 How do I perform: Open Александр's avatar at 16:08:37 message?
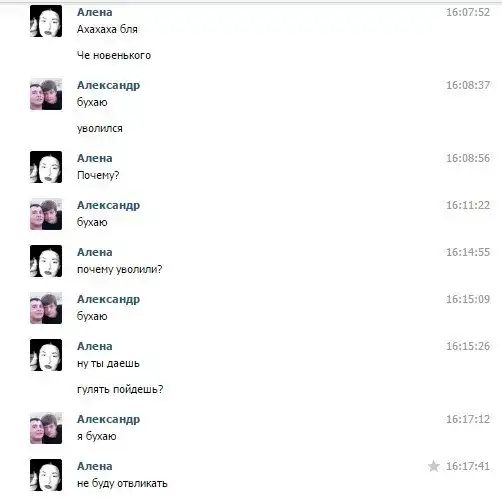pyautogui.click(x=46, y=94)
